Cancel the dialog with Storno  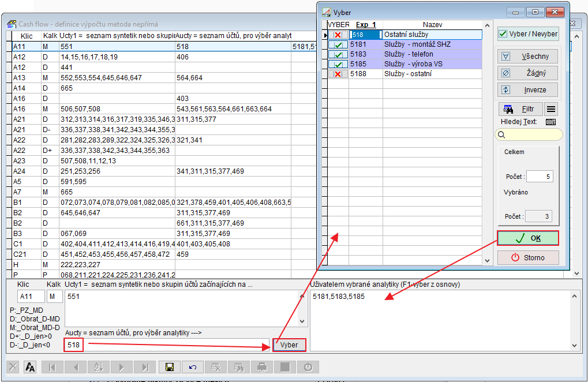pos(528,258)
